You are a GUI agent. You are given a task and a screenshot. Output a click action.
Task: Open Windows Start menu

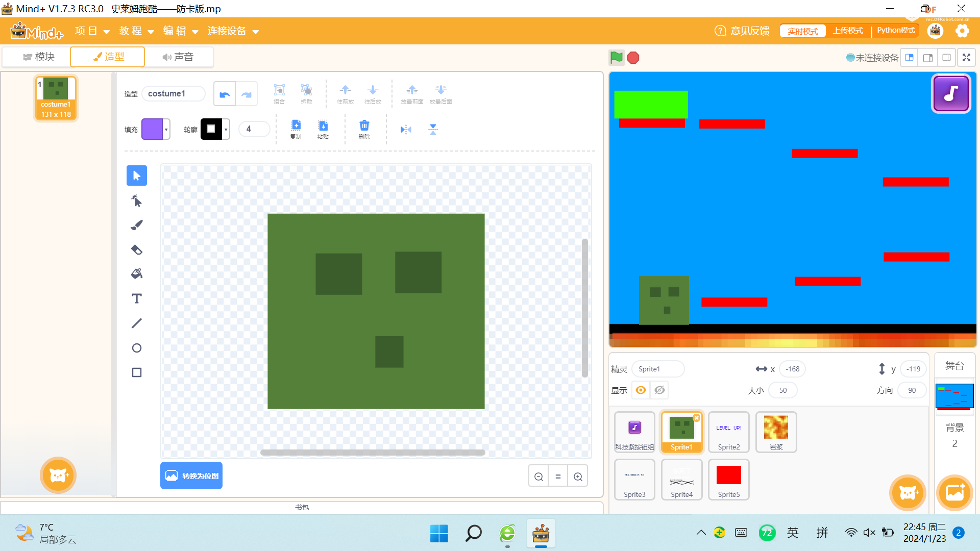(x=439, y=534)
